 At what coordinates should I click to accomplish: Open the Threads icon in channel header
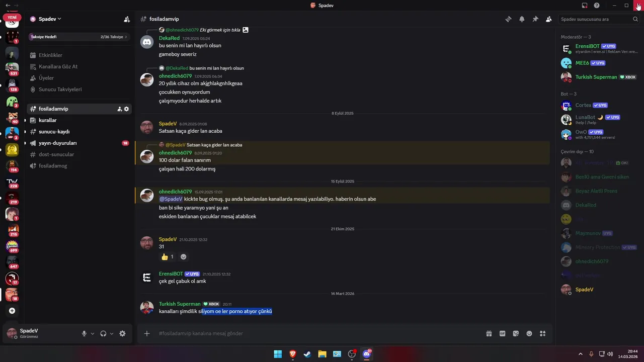(x=508, y=19)
